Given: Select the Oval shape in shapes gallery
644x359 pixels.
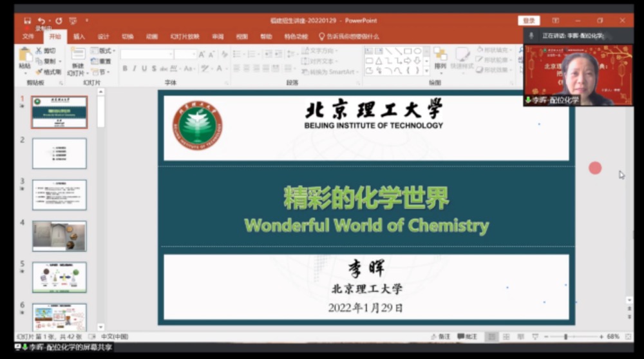Looking at the screenshot, I should pyautogui.click(x=417, y=51).
